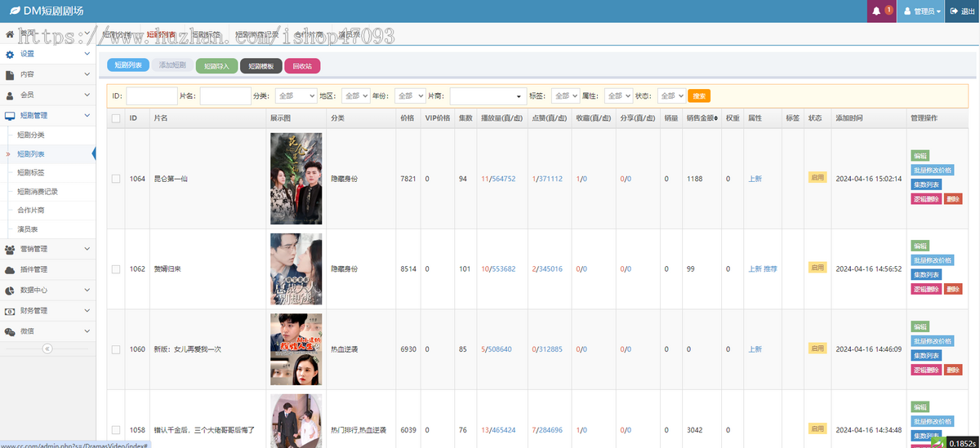980x448 pixels.
Task: Open 短剧标签 in the sidebar submenu
Action: pyautogui.click(x=31, y=173)
